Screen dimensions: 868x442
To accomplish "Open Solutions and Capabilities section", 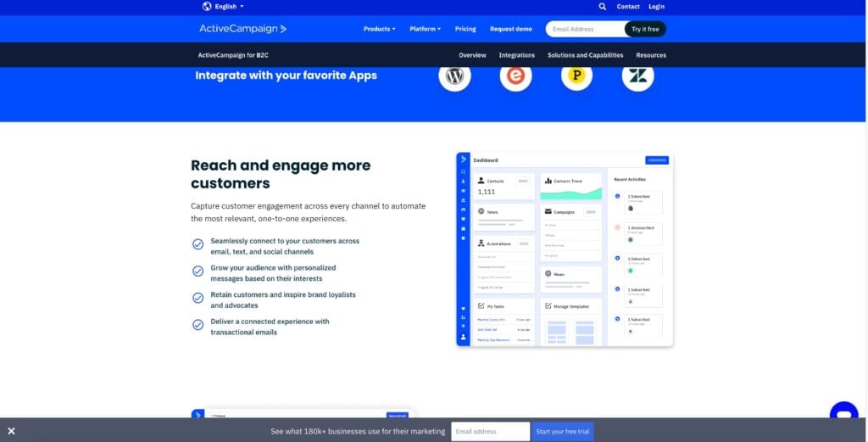I will 585,55.
